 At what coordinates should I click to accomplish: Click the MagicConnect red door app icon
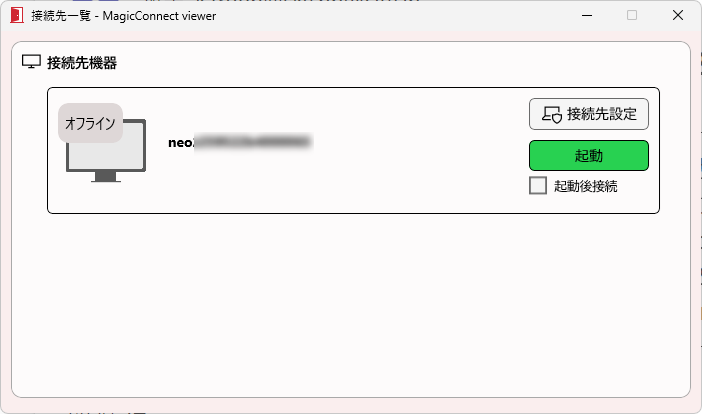coord(17,15)
